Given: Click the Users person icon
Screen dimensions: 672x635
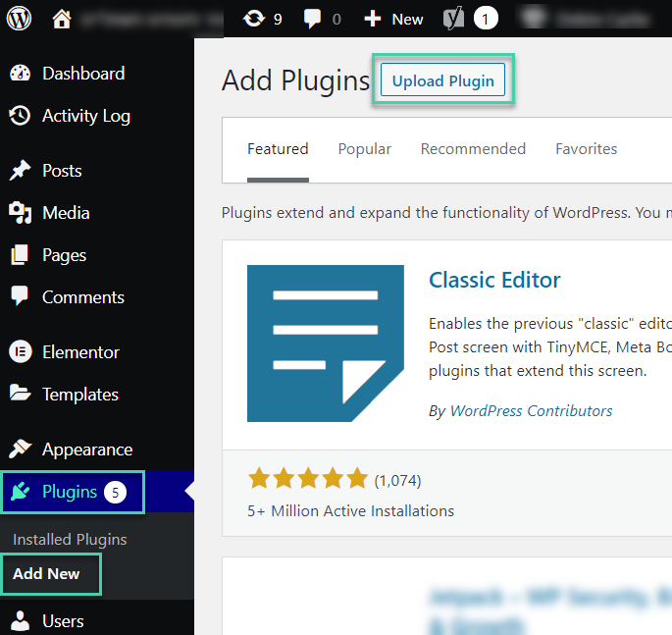Looking at the screenshot, I should (20, 620).
